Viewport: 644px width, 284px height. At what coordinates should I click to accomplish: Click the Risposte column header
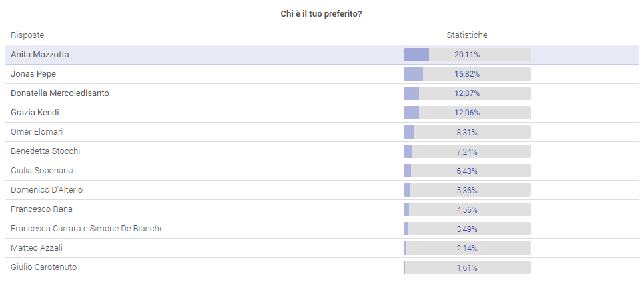tap(27, 35)
